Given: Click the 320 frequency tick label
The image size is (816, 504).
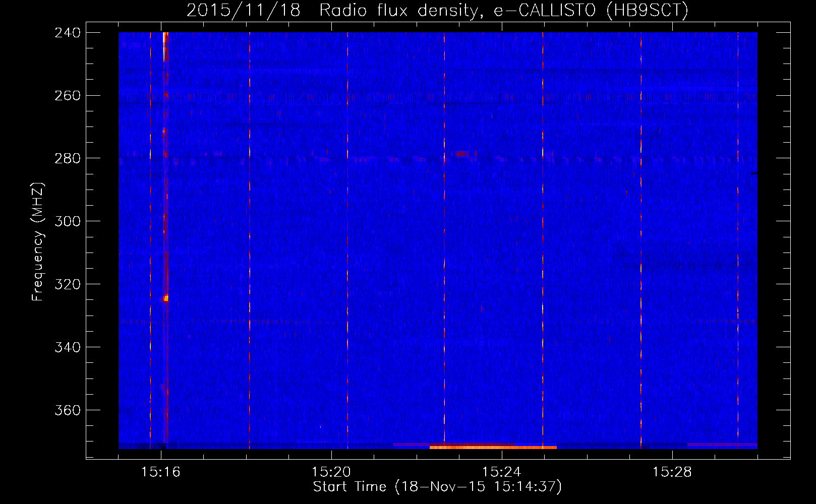Looking at the screenshot, I should [x=68, y=285].
